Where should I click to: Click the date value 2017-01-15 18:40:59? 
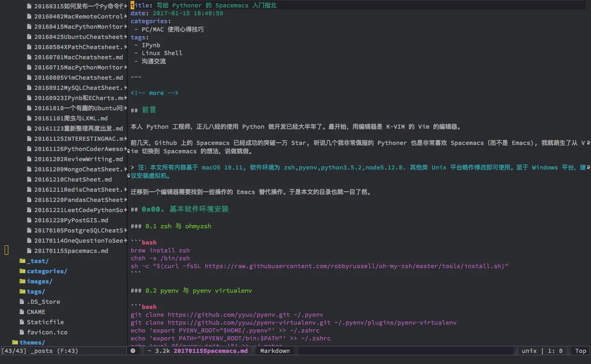pos(188,13)
